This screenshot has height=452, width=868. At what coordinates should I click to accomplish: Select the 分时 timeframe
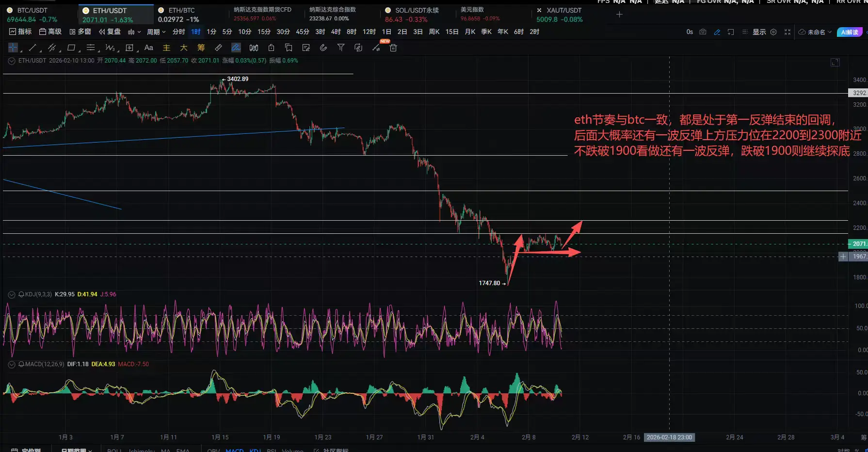[x=179, y=32]
